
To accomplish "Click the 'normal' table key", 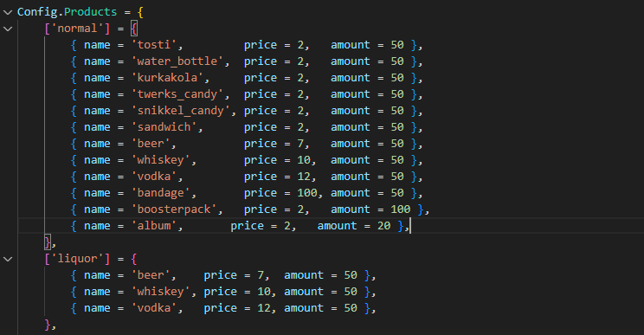I will coord(77,29).
